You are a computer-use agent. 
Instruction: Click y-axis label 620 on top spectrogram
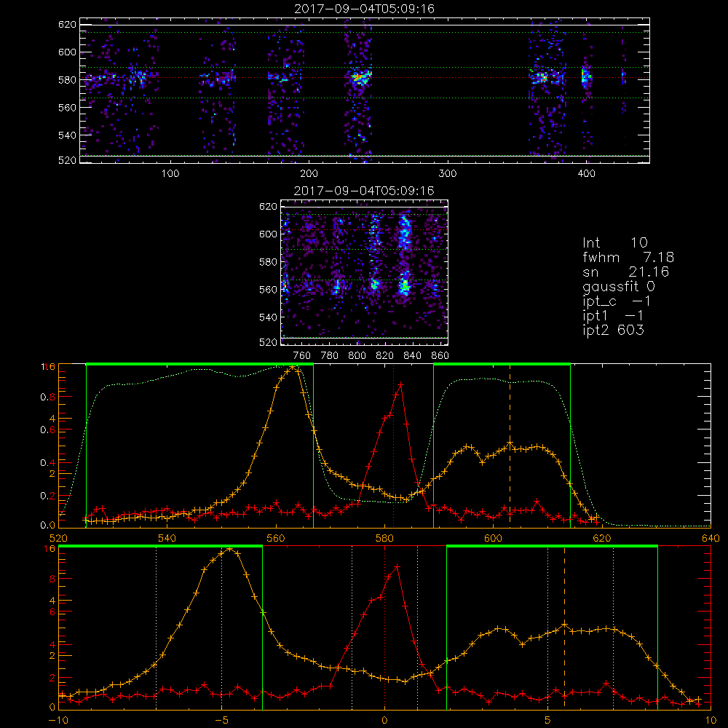click(67, 24)
